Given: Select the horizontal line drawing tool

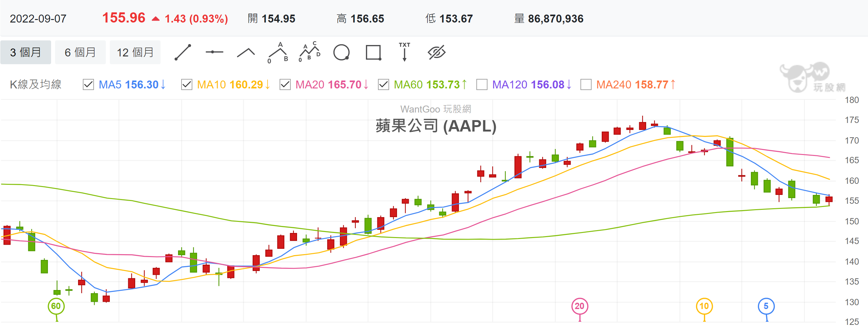Looking at the screenshot, I should (x=214, y=52).
